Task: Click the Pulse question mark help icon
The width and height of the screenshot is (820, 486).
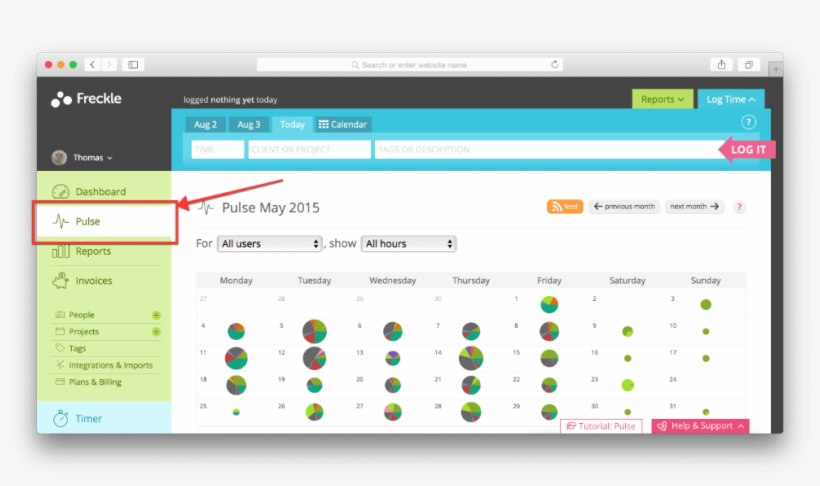Action: click(x=739, y=207)
